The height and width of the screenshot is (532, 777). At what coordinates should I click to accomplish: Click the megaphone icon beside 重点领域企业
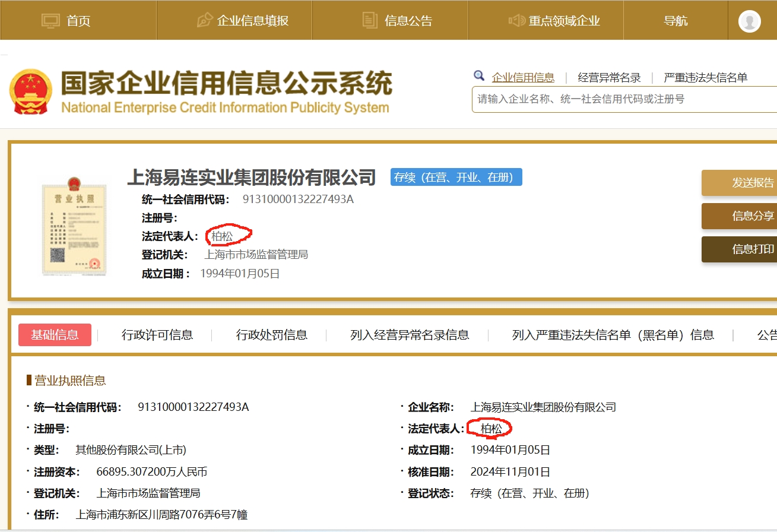tap(516, 20)
